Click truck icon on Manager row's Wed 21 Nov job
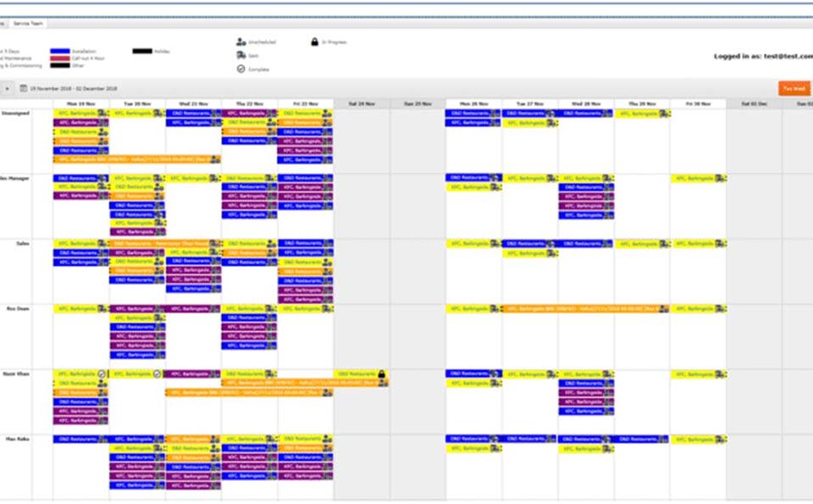Viewport: 813px width, 504px height. point(214,179)
